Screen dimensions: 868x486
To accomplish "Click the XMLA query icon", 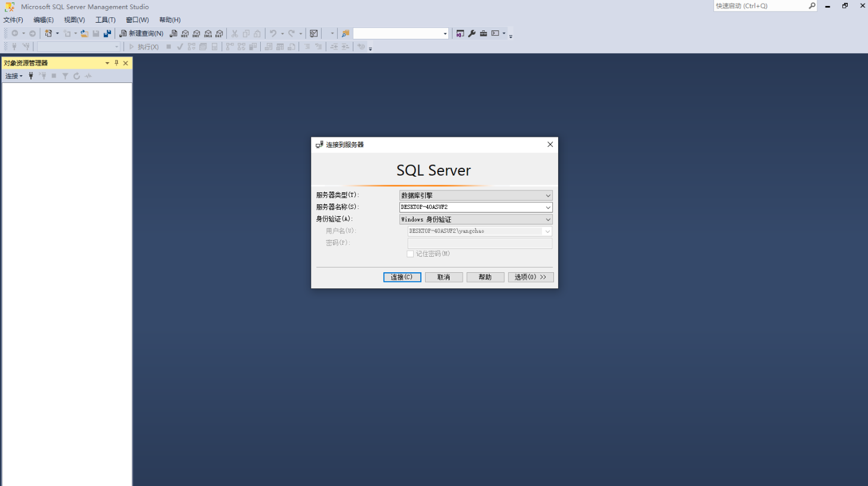I will coord(208,33).
